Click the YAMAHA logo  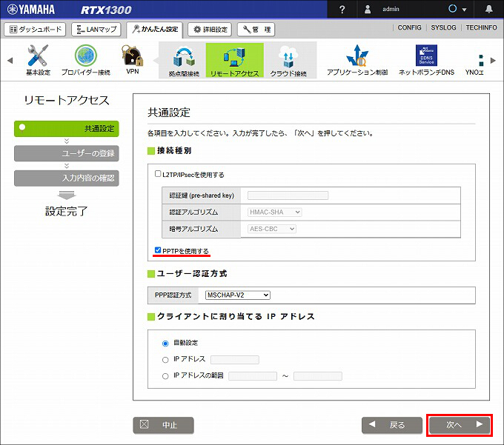coord(31,10)
